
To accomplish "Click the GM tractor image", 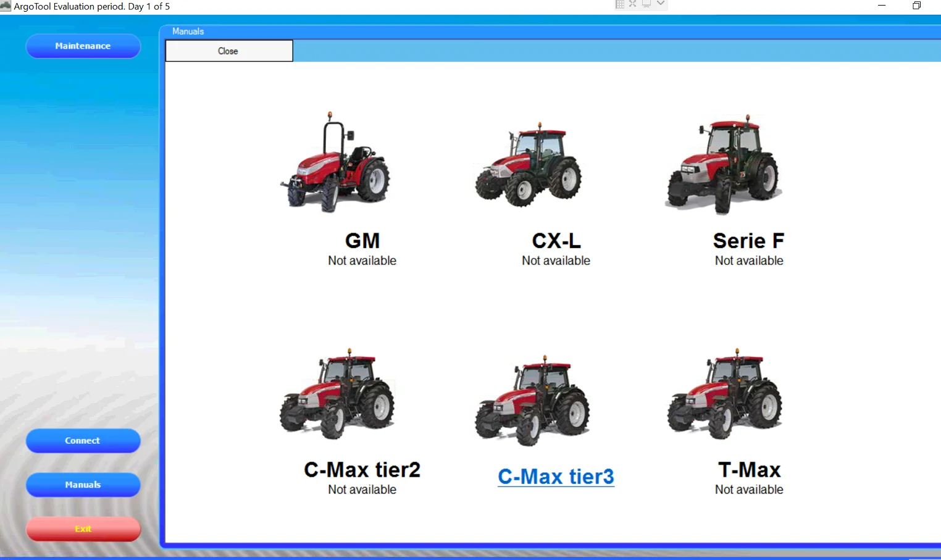I will [337, 163].
